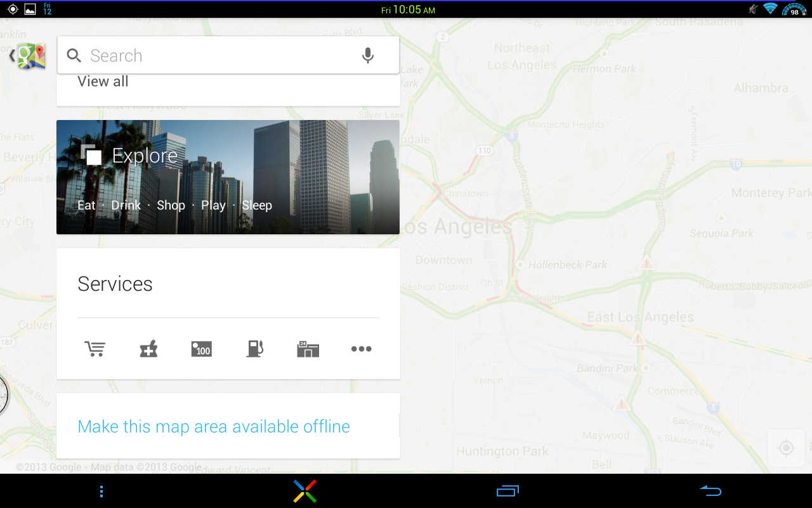Tap the battery 98 indicator
Viewport: 812px width, 508px height.
[794, 10]
